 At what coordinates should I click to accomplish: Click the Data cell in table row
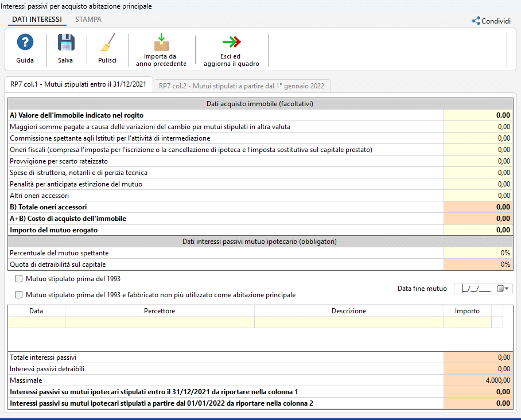coord(36,322)
